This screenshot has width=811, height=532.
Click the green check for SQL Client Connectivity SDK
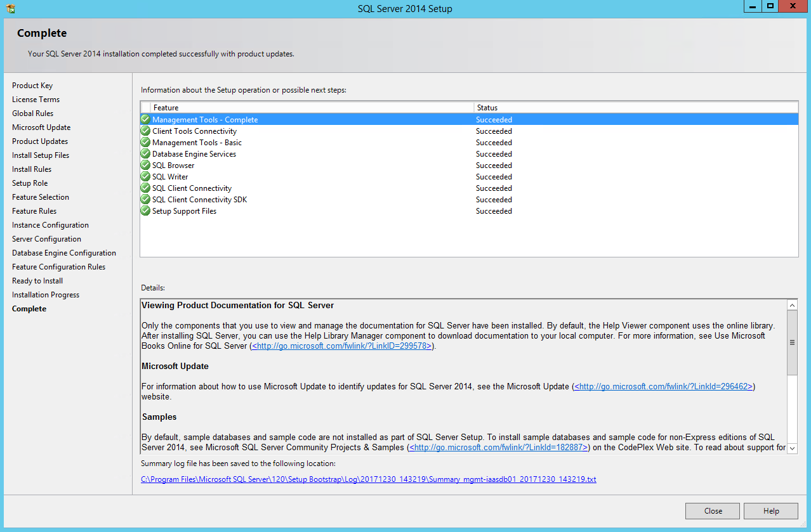point(145,199)
